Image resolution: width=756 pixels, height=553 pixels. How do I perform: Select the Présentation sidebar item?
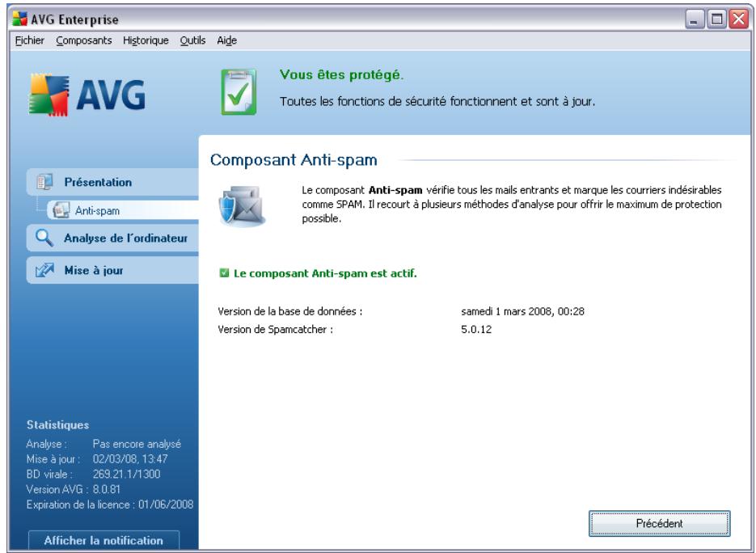(x=112, y=182)
